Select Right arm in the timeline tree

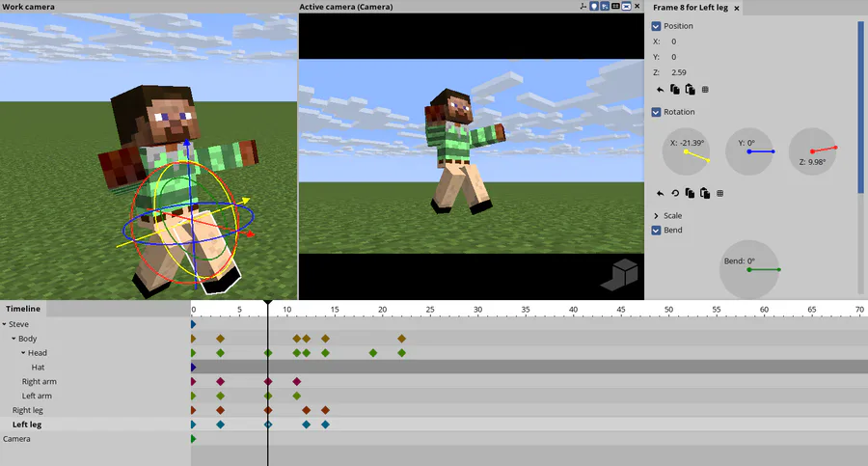point(40,382)
